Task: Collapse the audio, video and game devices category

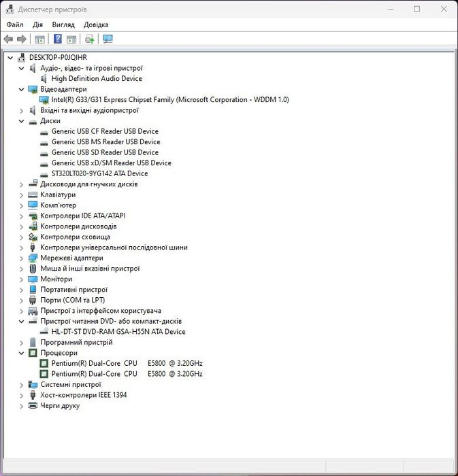Action: tap(21, 68)
